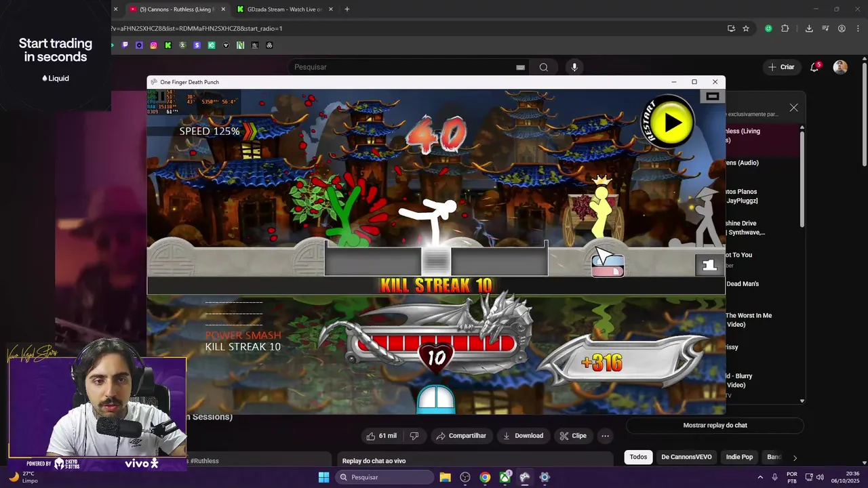Open the weather widget showing 27°C
Screen dimensions: 868x488
click(23, 477)
